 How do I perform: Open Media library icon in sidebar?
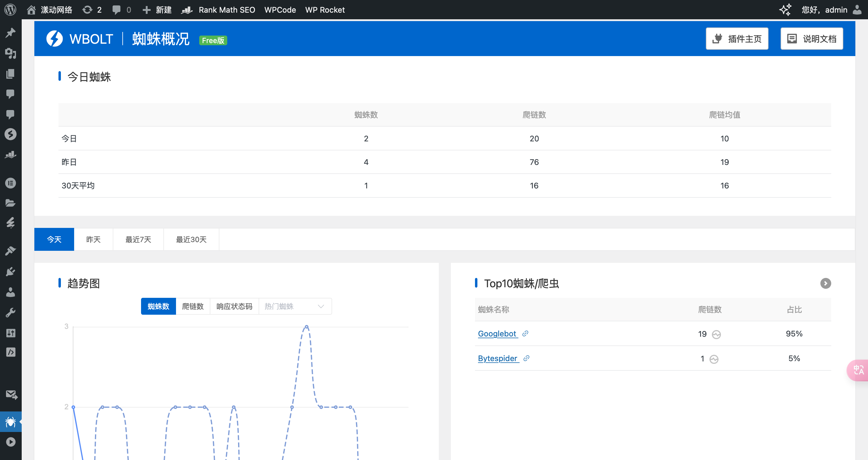11,53
